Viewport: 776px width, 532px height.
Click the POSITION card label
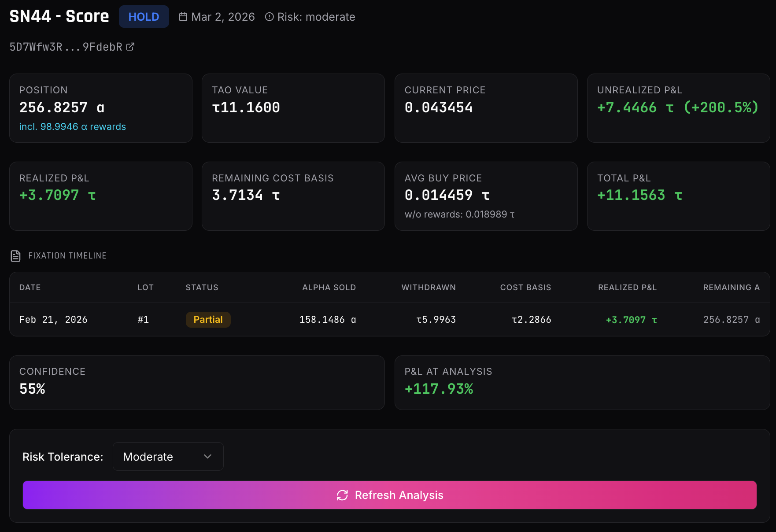[44, 90]
